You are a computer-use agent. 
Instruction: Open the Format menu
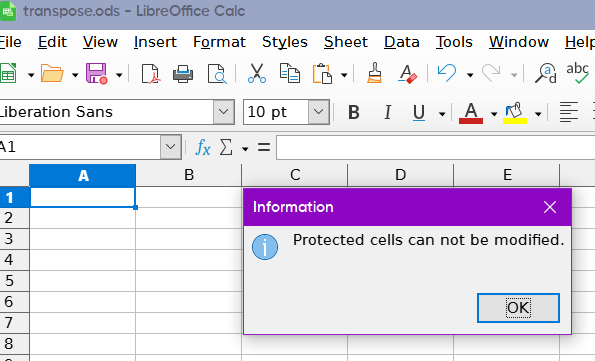(x=219, y=42)
